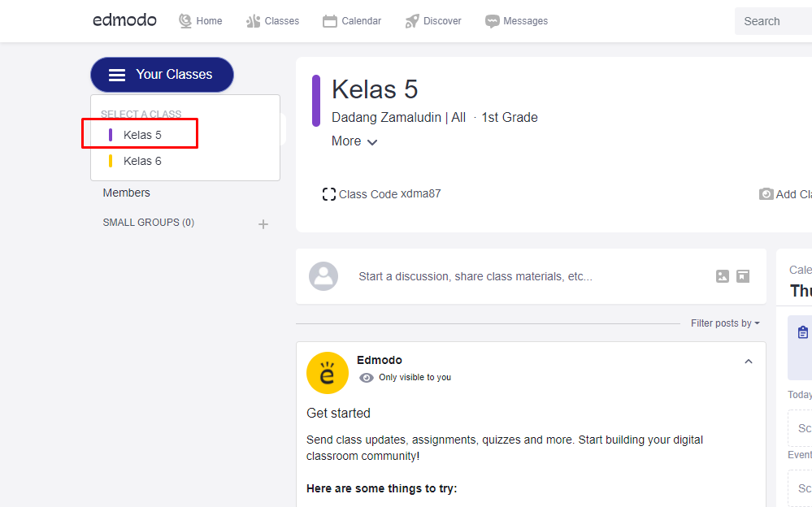The height and width of the screenshot is (507, 812).
Task: Click the Search field at top right
Action: tap(772, 20)
